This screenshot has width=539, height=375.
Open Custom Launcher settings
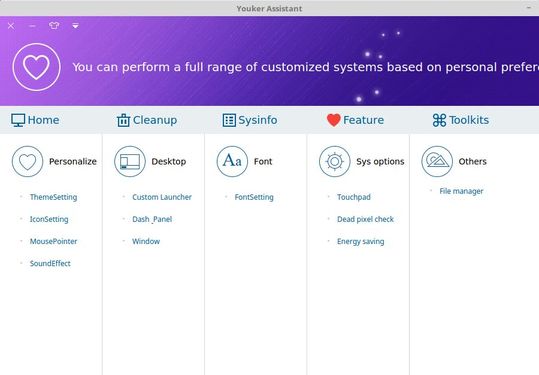pyautogui.click(x=162, y=197)
